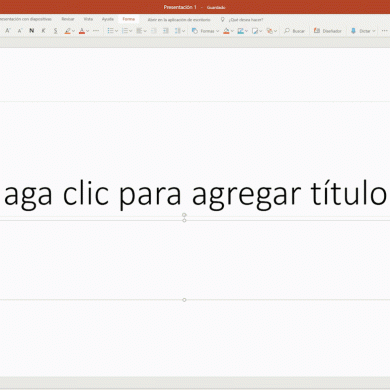Apply numbered list

[x=125, y=31]
